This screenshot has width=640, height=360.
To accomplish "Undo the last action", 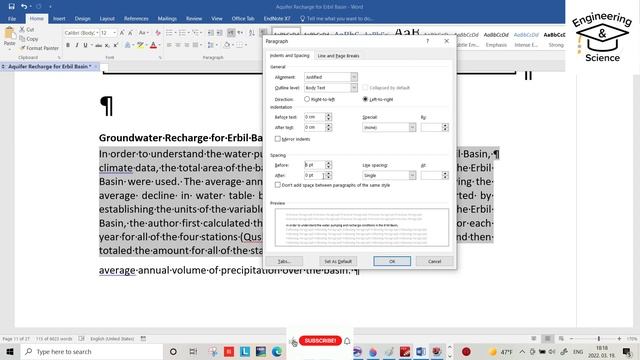I will 24,6.
